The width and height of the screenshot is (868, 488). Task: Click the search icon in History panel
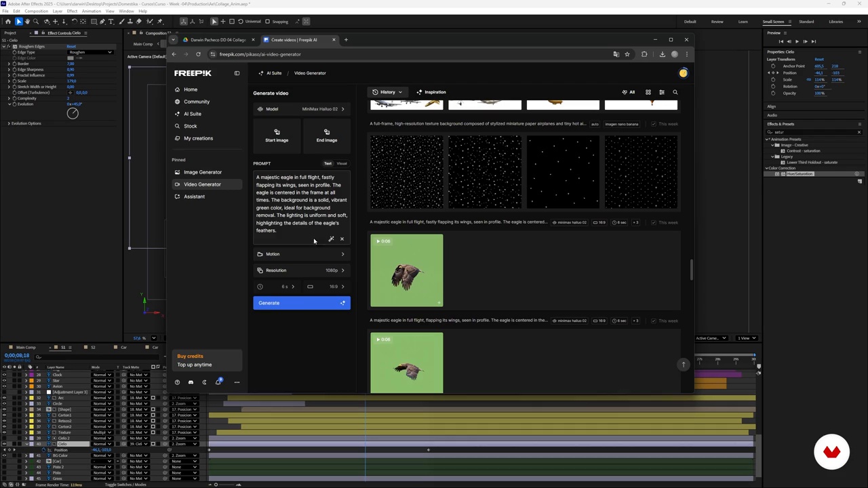[675, 92]
